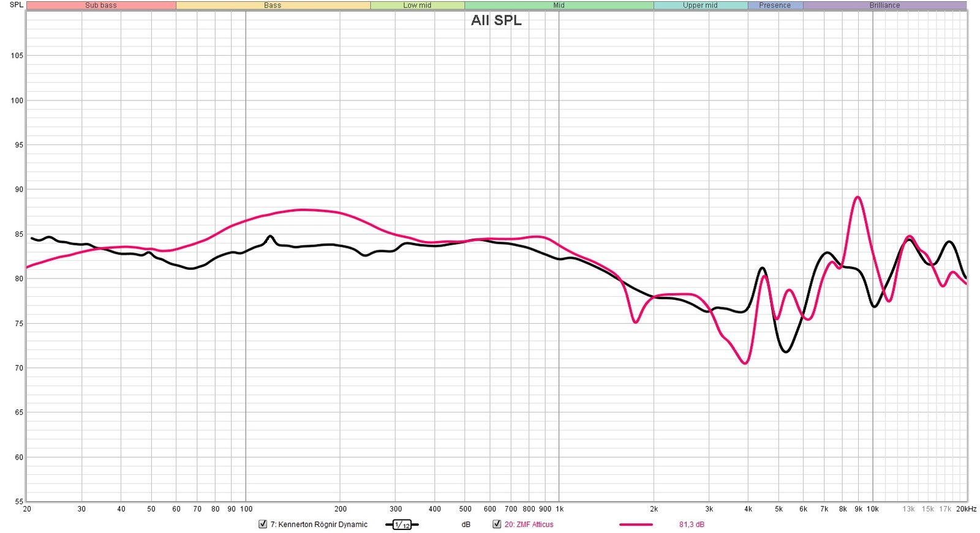Click the 7: Kennerton Rögnir Dynamic legend label
This screenshot has width=980, height=533.
pyautogui.click(x=319, y=524)
